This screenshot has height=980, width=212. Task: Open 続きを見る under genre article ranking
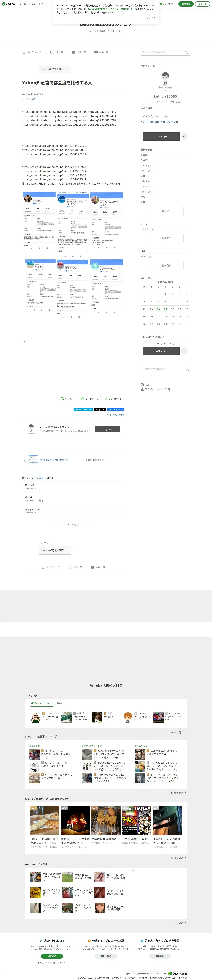179,793
